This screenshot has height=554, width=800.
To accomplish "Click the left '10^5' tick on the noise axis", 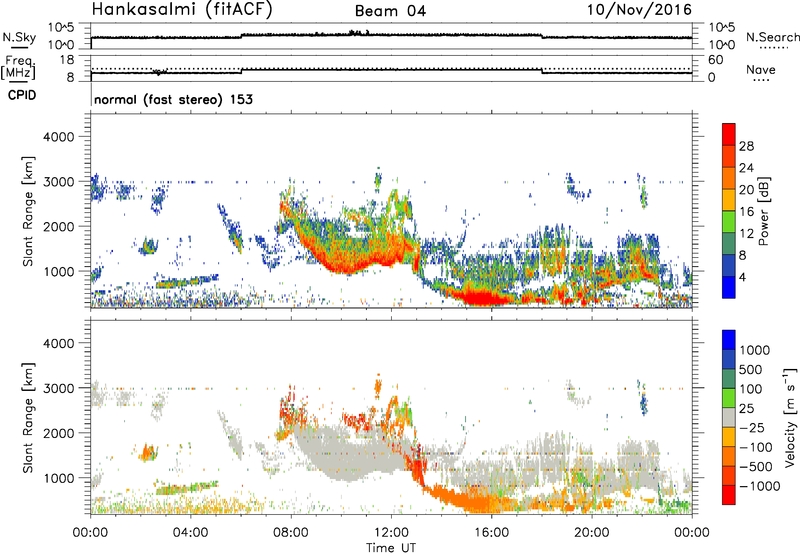I will tap(61, 28).
